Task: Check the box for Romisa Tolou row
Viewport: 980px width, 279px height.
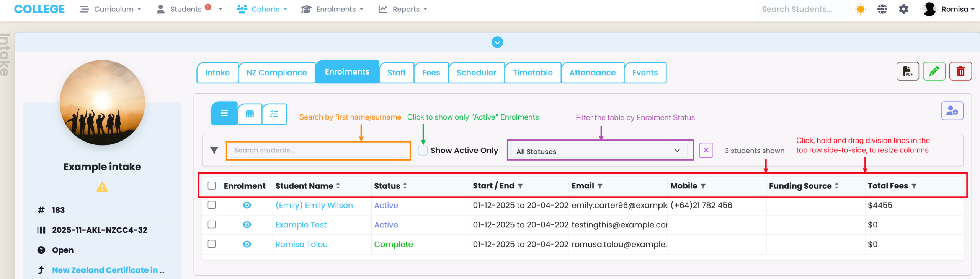Action: [x=212, y=244]
